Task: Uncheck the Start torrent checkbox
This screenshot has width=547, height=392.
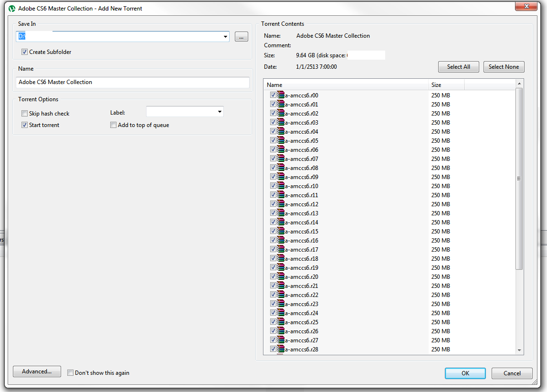Action: click(x=24, y=125)
